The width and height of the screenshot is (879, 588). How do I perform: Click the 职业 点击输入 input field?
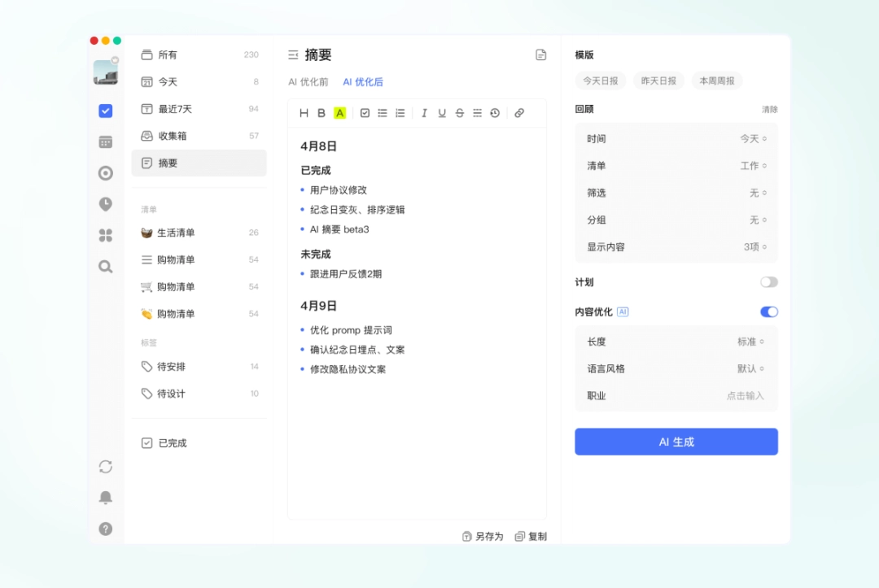(746, 395)
